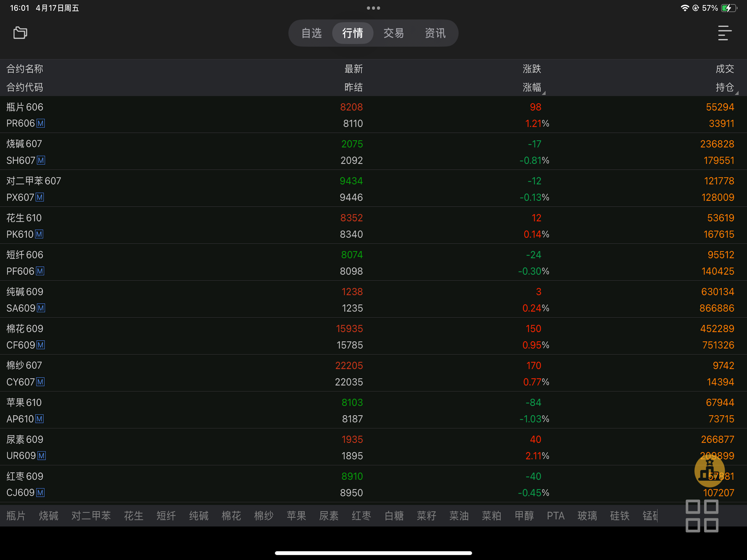The width and height of the screenshot is (747, 560).
Task: Jump to 纯碱 in bottom category bar
Action: (199, 516)
